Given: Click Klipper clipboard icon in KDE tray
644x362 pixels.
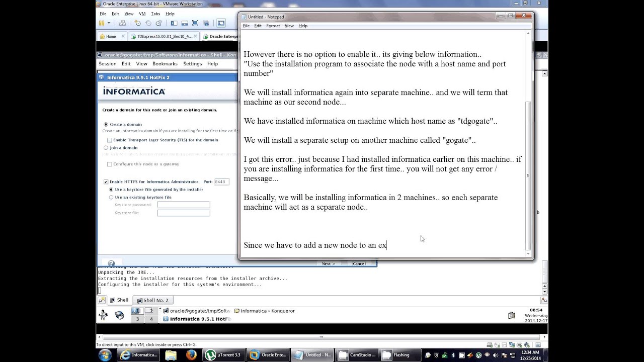Looking at the screenshot, I should click(x=512, y=315).
